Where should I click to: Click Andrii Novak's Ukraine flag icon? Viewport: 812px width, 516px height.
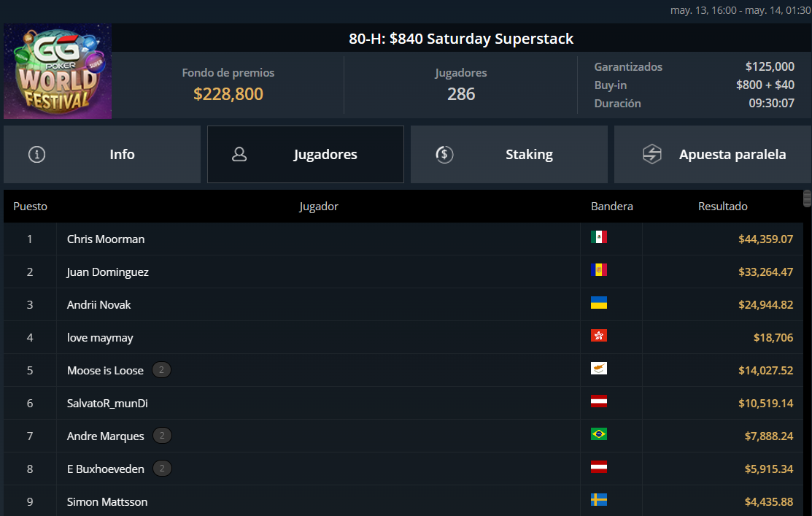(599, 303)
